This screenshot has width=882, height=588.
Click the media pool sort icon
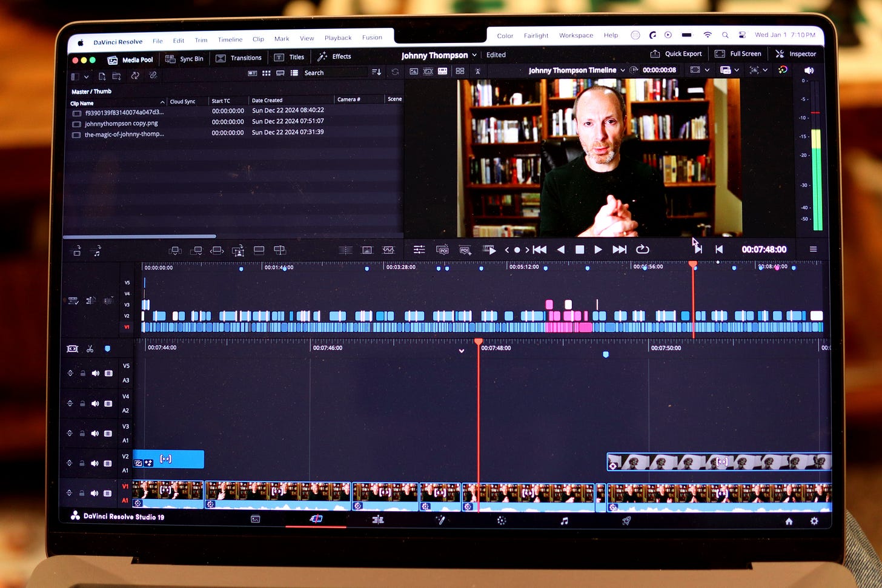pos(376,71)
